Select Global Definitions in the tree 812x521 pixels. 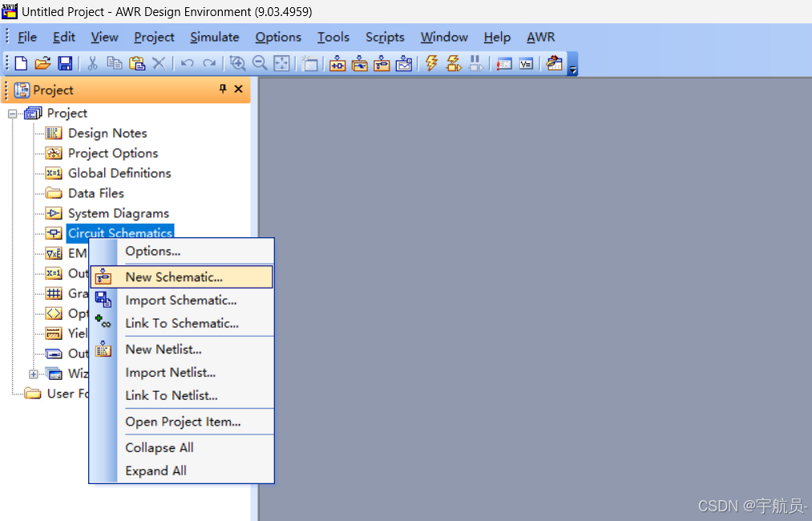[x=119, y=173]
